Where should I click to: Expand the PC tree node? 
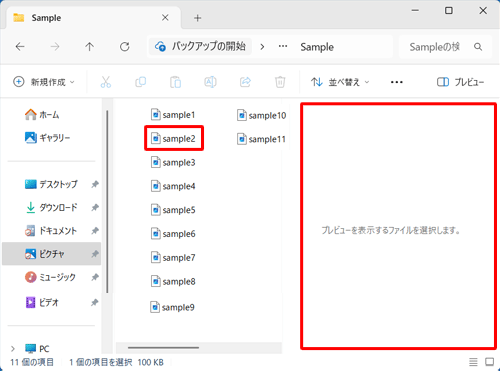tap(13, 349)
